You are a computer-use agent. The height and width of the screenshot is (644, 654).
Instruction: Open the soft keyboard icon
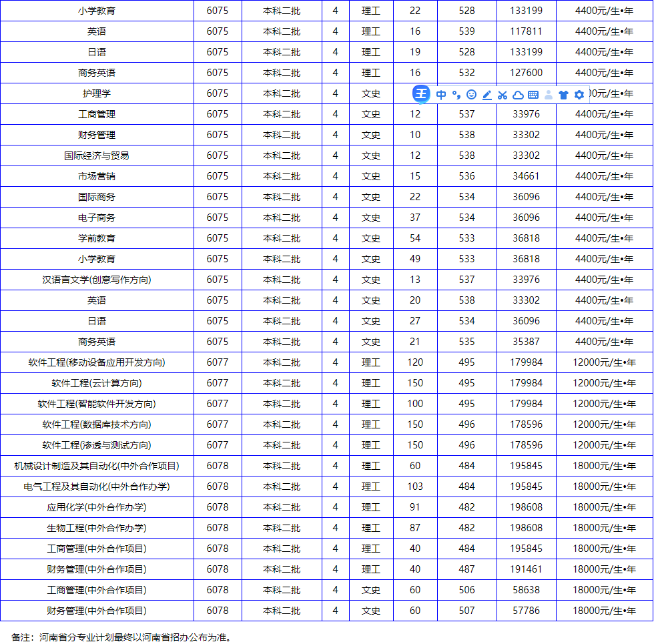(x=533, y=95)
